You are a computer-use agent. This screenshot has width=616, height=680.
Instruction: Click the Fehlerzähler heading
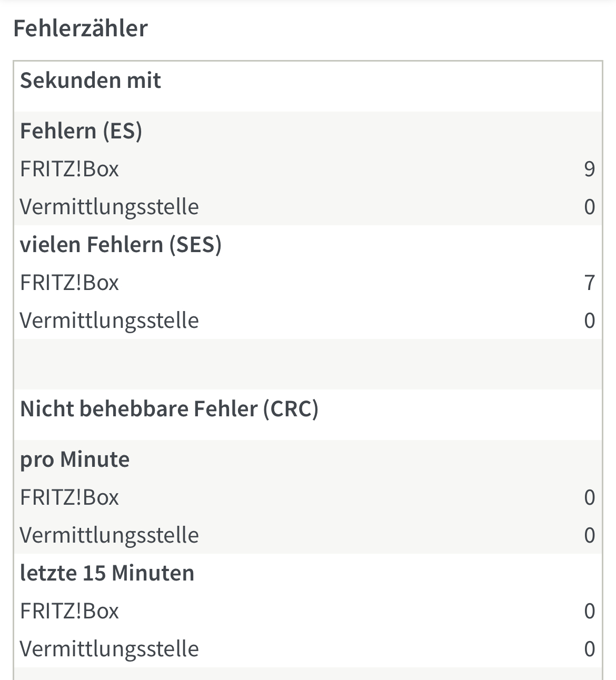pos(81,28)
